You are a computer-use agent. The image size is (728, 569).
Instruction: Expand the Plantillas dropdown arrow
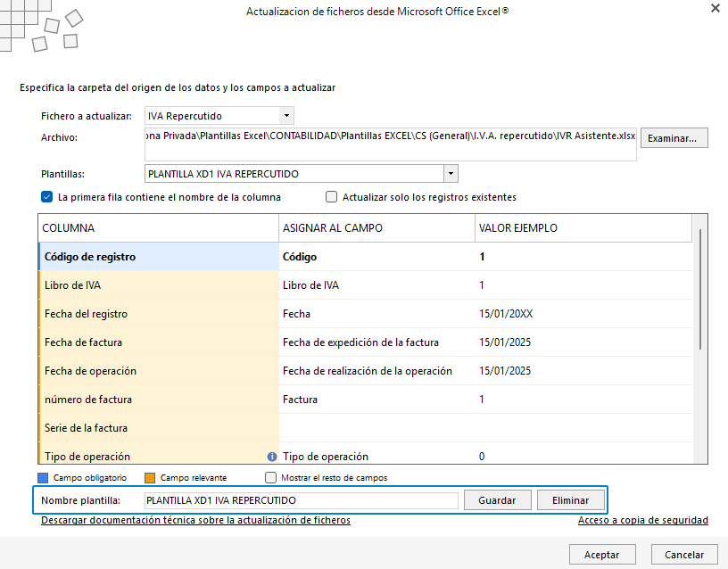pos(451,174)
